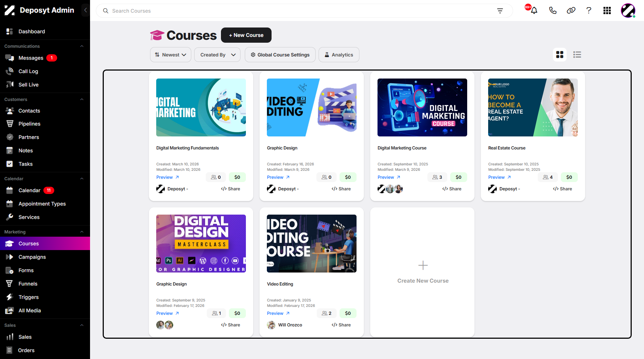Open the Digital Design Masterclass thumbnail
This screenshot has height=359, width=644.
tap(201, 244)
